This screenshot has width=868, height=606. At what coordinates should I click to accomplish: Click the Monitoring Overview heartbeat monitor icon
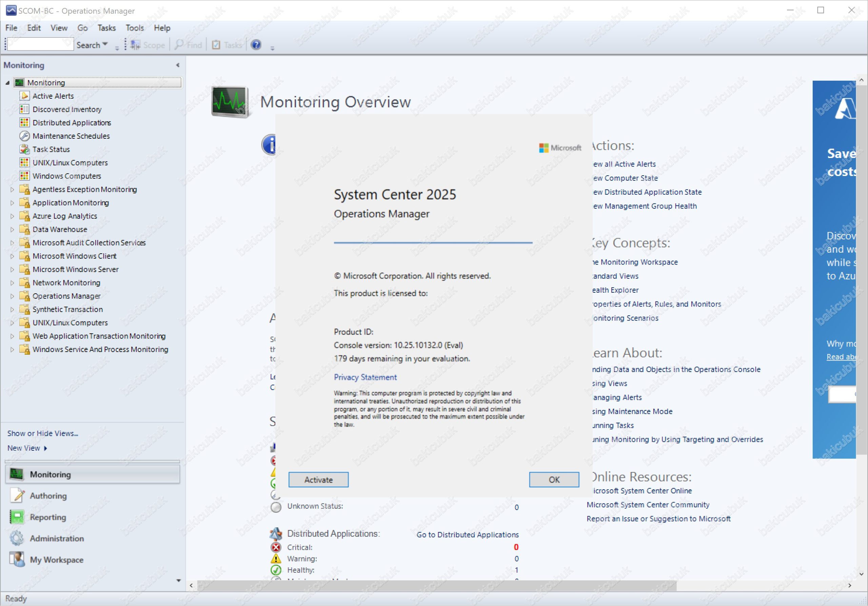(x=230, y=101)
